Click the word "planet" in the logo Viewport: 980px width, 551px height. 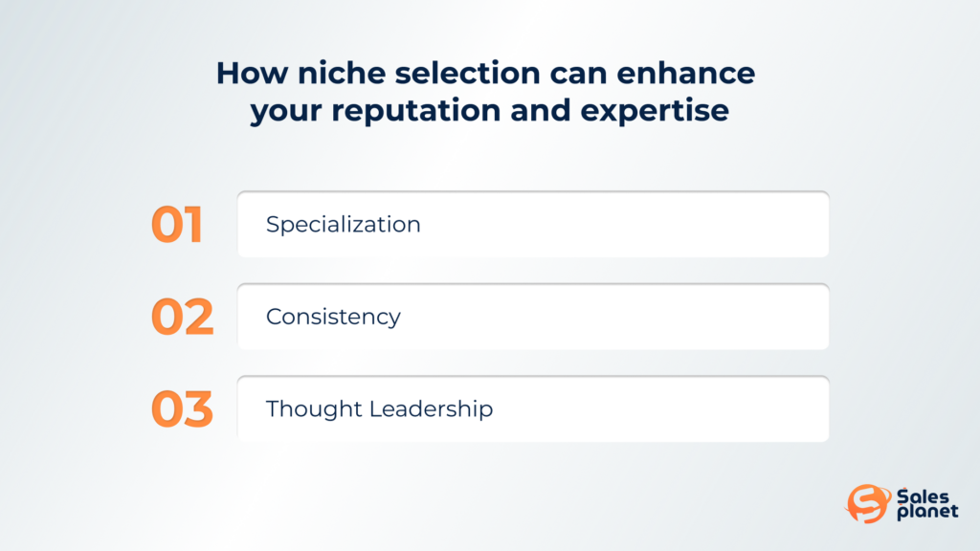[x=927, y=513]
